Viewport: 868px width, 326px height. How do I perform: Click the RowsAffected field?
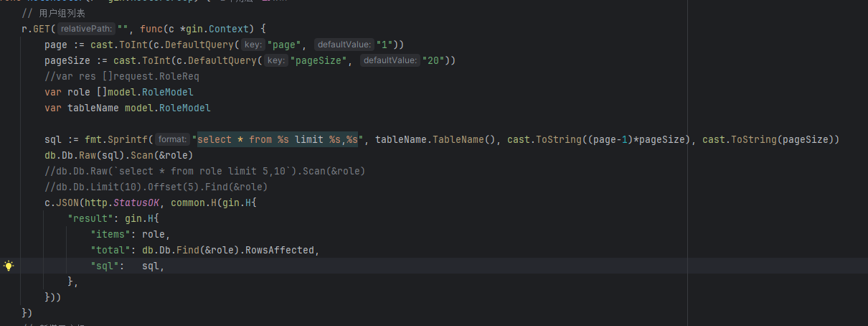point(277,250)
